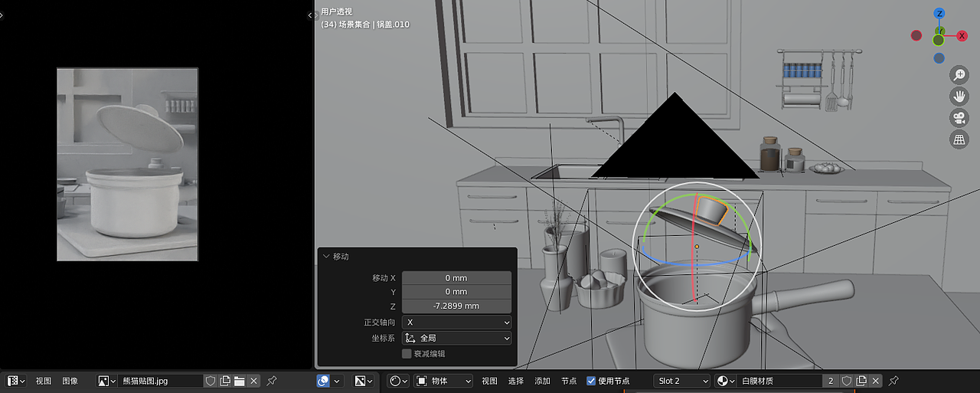Toggle camera view with the camera icon

pos(959,118)
